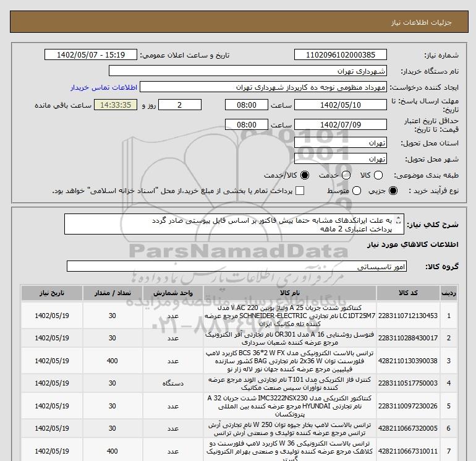Click the requester field مهرداد منظومی
Viewport: 476px width, 461px height.
(x=263, y=87)
